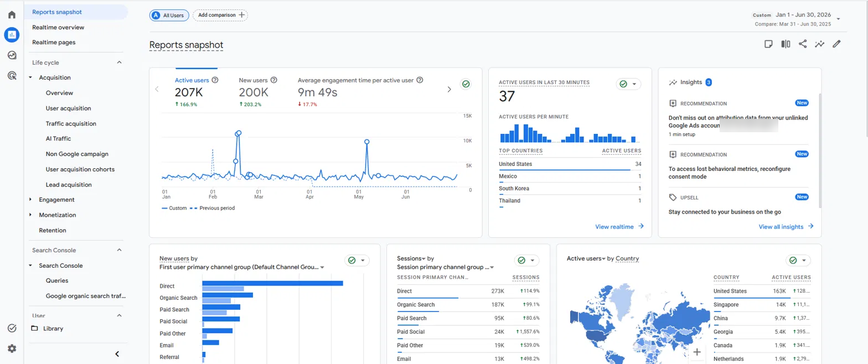Click the note icon beside comparison icon
This screenshot has width=868, height=364.
[x=768, y=44]
